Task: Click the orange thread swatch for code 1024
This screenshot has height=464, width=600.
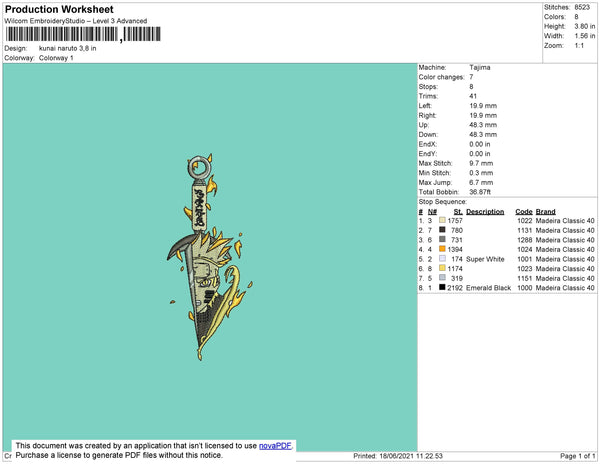Action: (x=442, y=249)
